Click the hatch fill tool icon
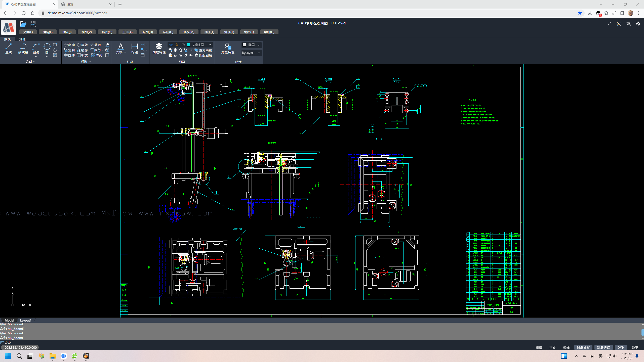 pos(55,55)
